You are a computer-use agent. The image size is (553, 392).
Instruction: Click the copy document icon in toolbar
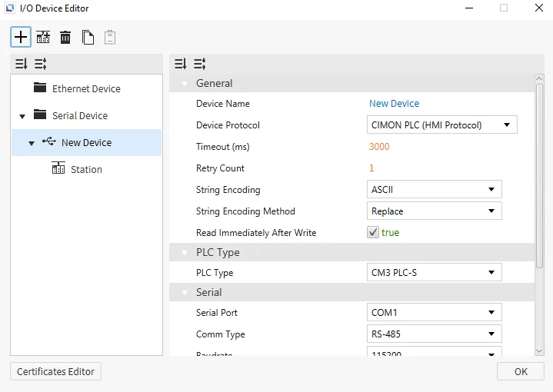88,37
